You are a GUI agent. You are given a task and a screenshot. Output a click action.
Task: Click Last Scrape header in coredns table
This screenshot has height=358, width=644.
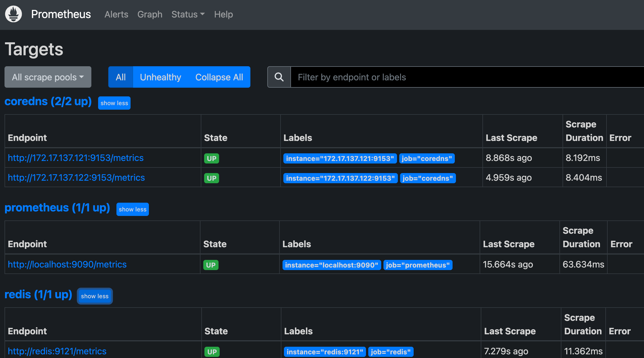click(x=511, y=138)
